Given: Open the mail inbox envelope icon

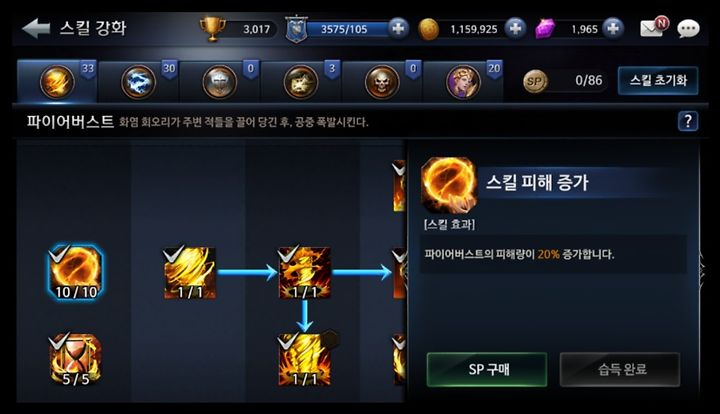Looking at the screenshot, I should coord(654,28).
